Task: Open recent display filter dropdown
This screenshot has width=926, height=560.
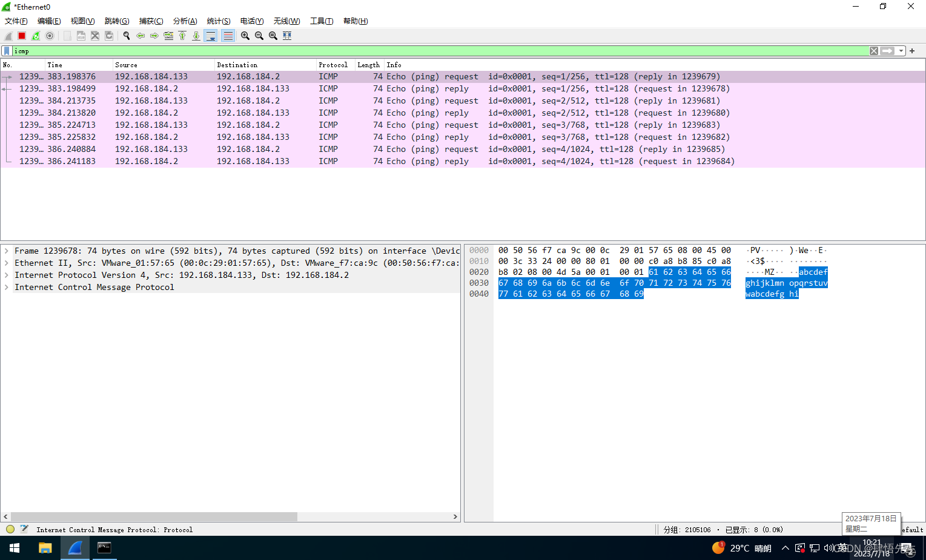Action: tap(901, 51)
